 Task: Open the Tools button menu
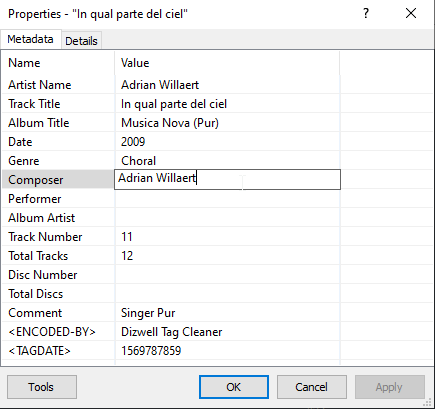pos(42,387)
